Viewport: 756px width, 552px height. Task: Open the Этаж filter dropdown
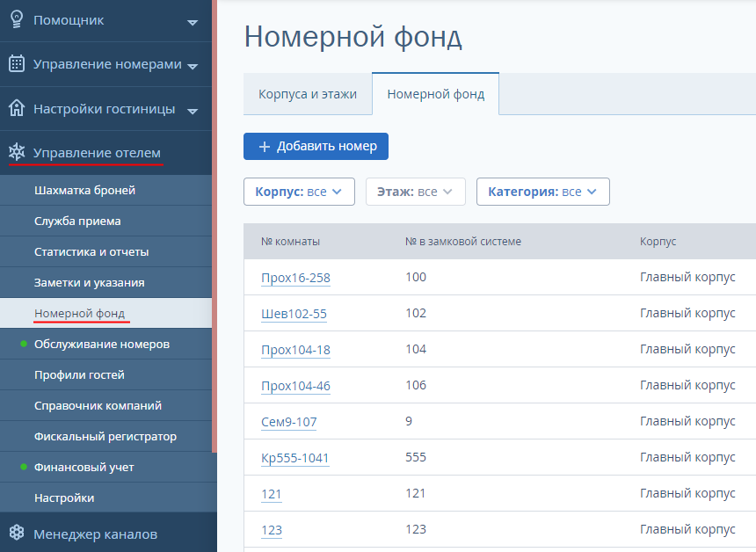(416, 192)
